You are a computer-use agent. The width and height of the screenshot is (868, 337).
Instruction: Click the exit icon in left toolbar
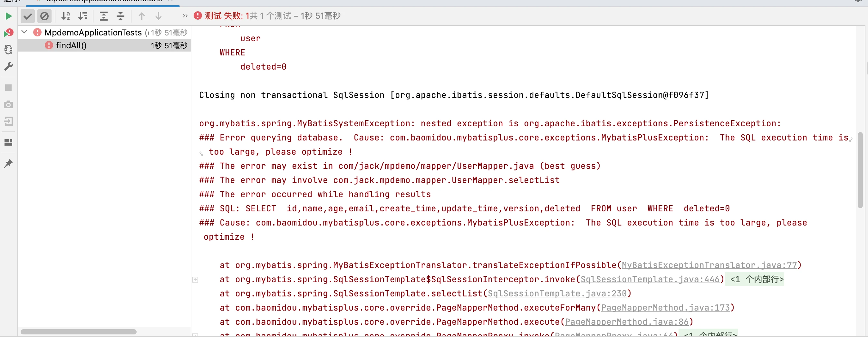8,121
